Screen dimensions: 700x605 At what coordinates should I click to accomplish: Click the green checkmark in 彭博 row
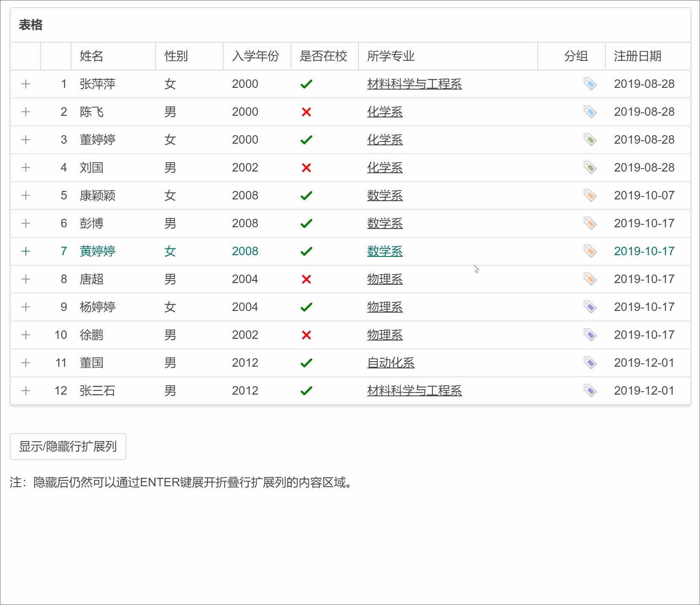(x=306, y=223)
